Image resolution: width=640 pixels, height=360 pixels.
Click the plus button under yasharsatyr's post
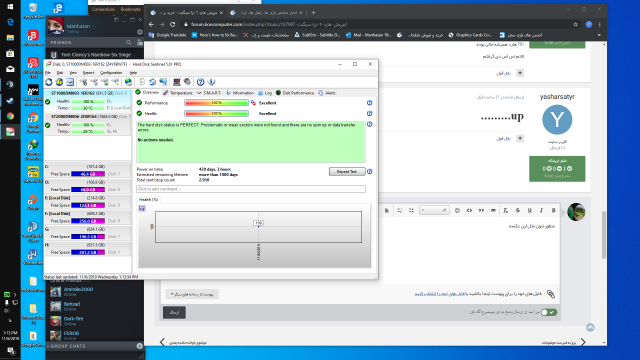(520, 138)
